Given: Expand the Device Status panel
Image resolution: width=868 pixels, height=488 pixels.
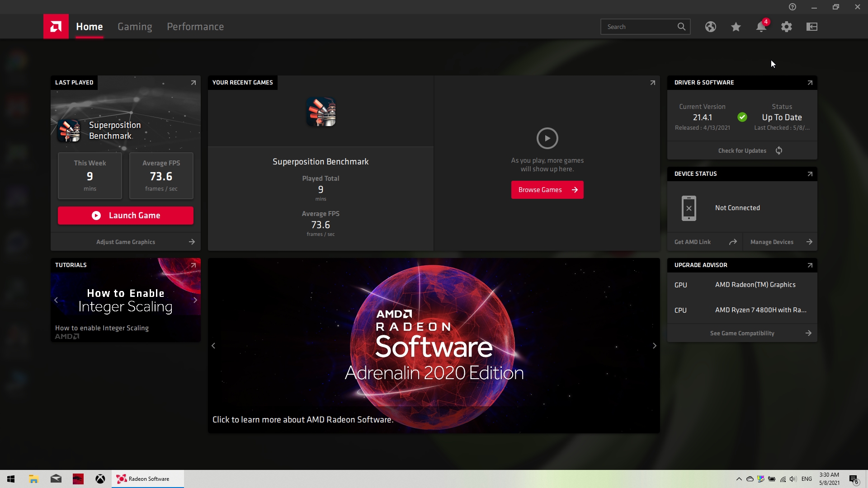Looking at the screenshot, I should coord(810,174).
